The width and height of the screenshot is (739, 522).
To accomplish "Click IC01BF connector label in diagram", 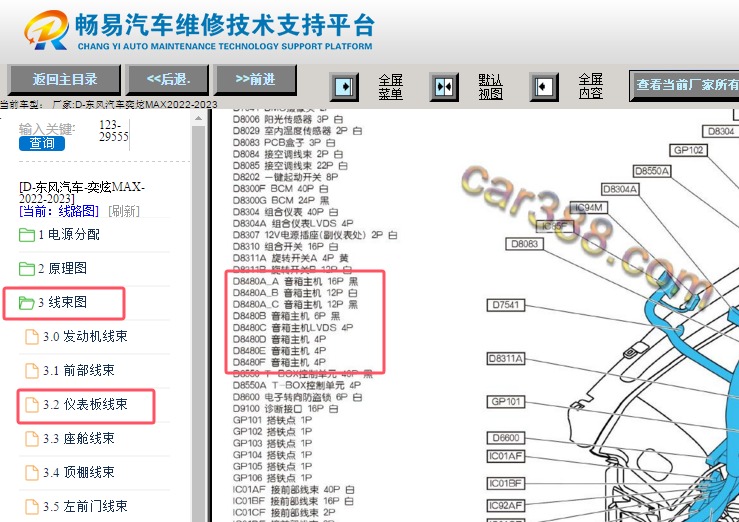I will (506, 484).
